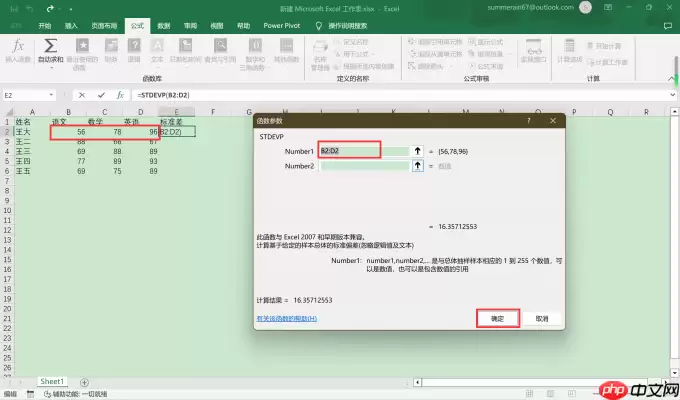
Task: Click the Tell Me lightbulb search box
Action: point(341,26)
